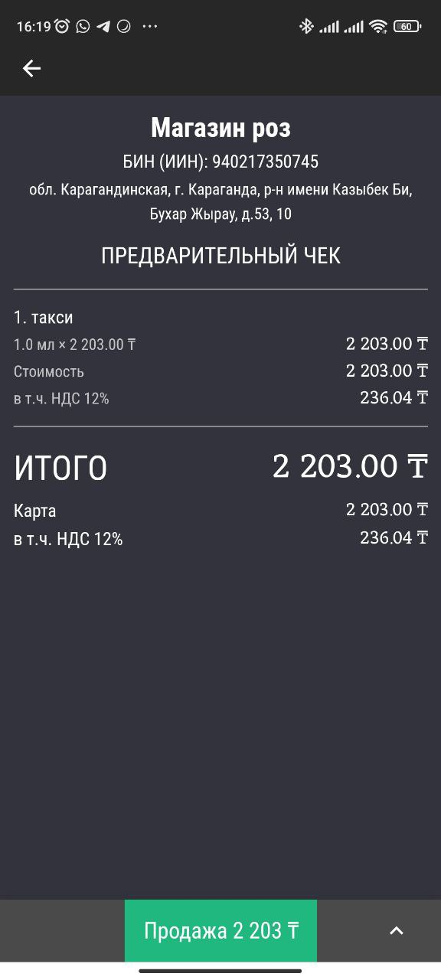Tap the Карта payment row
Viewport: 441px width, 980px height.
point(220,510)
